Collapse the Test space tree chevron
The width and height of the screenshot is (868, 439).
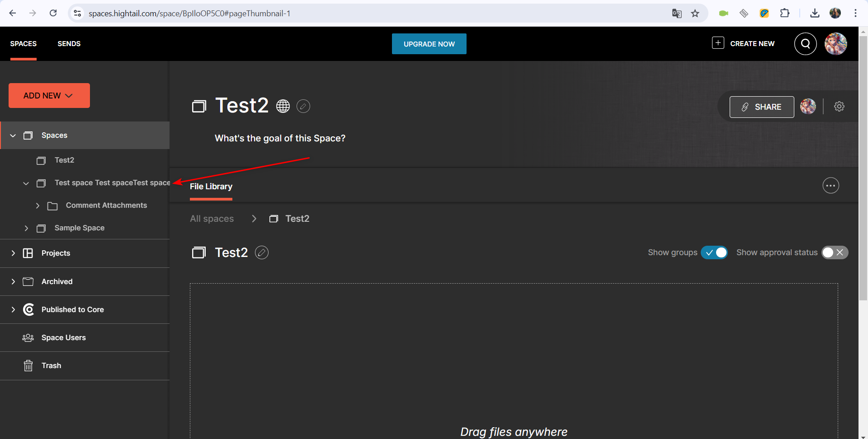click(26, 183)
